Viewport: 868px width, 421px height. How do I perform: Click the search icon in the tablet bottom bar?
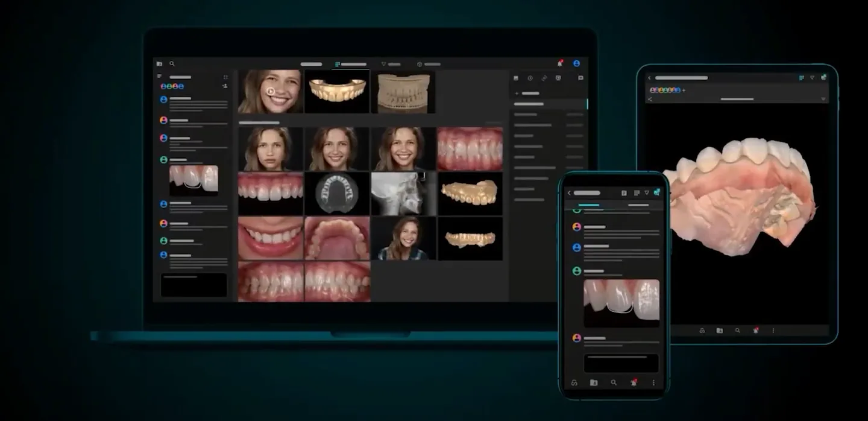pyautogui.click(x=737, y=331)
